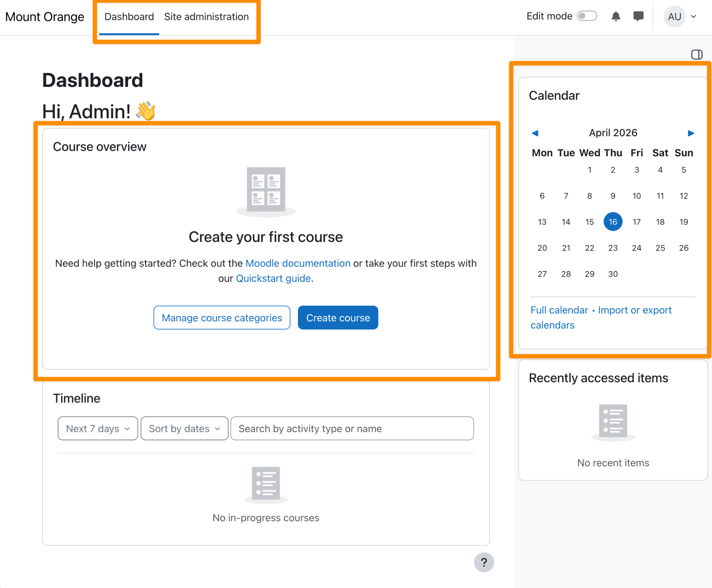Open the Full calendar link
The height and width of the screenshot is (588, 712).
coord(559,310)
